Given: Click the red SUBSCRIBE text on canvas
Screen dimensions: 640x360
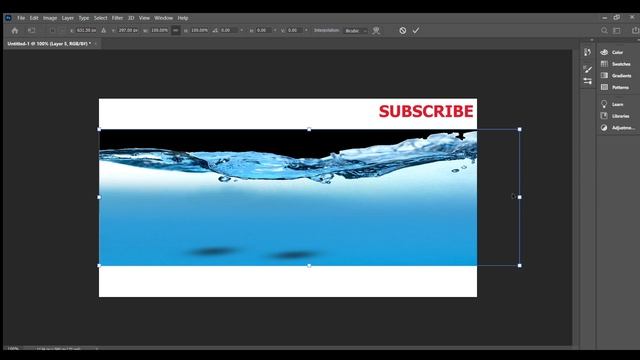Looking at the screenshot, I should (426, 111).
